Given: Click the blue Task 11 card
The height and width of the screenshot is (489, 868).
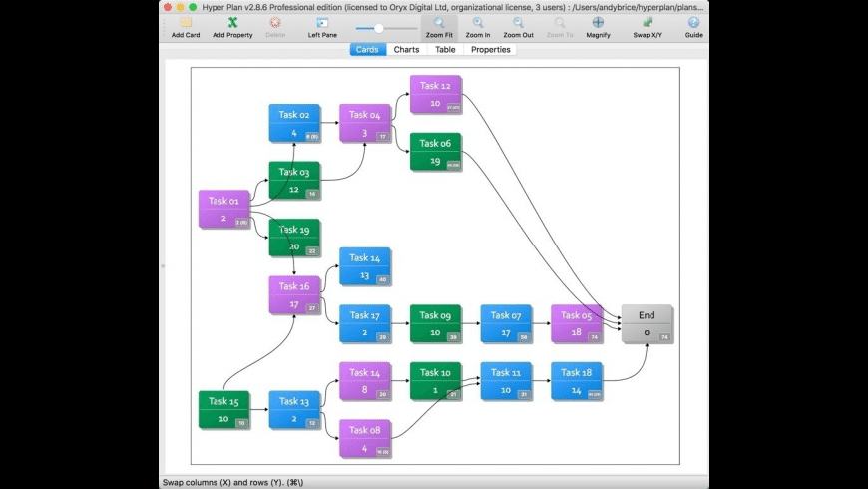Looking at the screenshot, I should click(506, 381).
